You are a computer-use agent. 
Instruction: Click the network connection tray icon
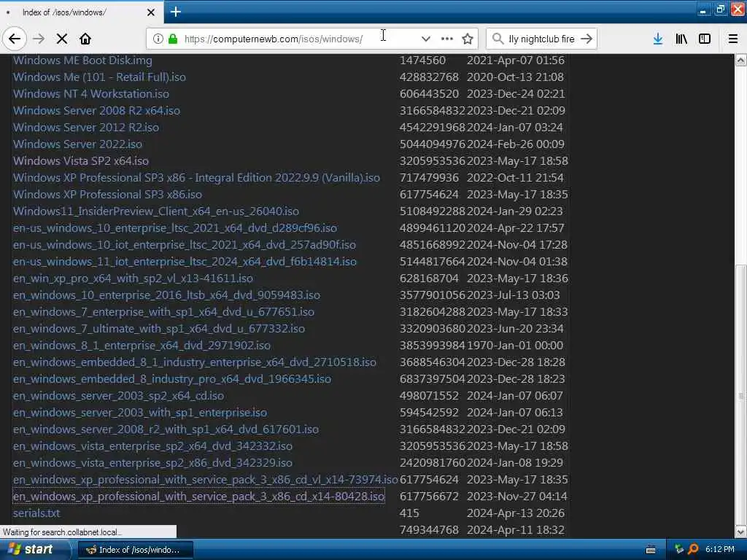(679, 549)
